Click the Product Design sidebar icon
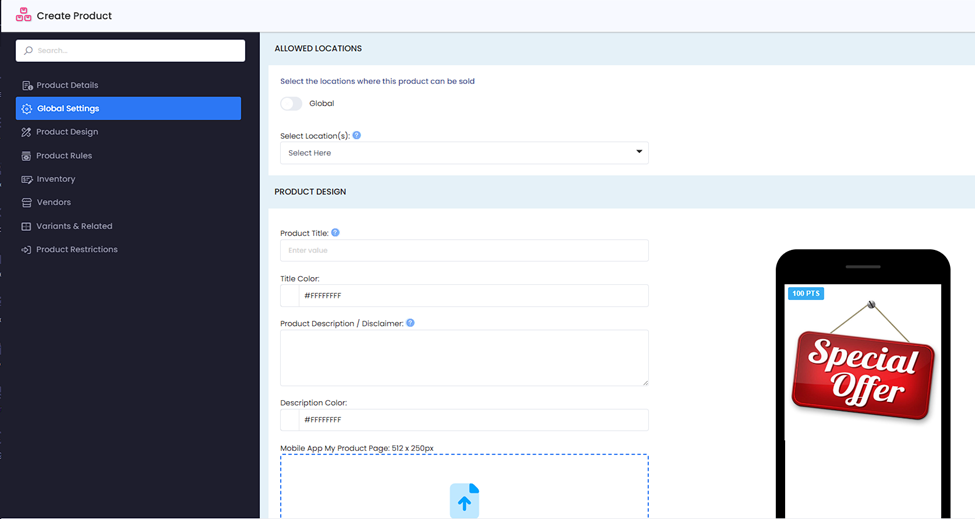The width and height of the screenshot is (975, 519). coord(26,132)
